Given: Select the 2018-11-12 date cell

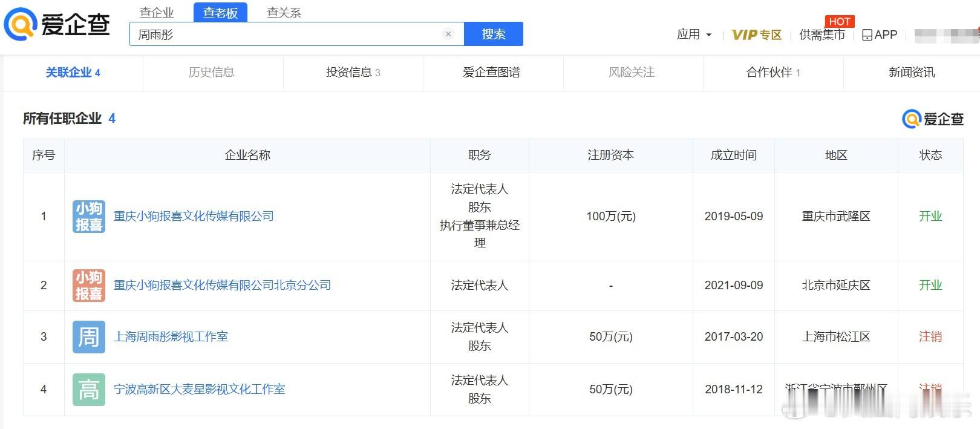Looking at the screenshot, I should [x=734, y=390].
